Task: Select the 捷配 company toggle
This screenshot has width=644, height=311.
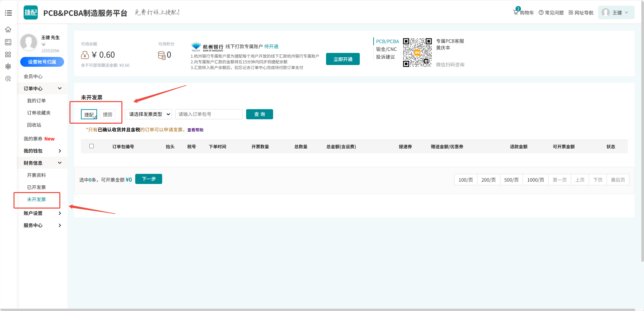Action: click(89, 115)
